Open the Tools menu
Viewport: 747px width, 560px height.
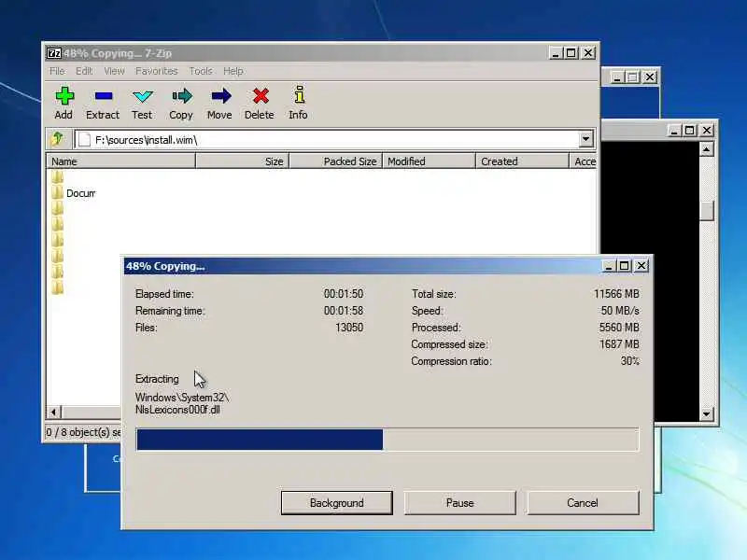(x=201, y=71)
